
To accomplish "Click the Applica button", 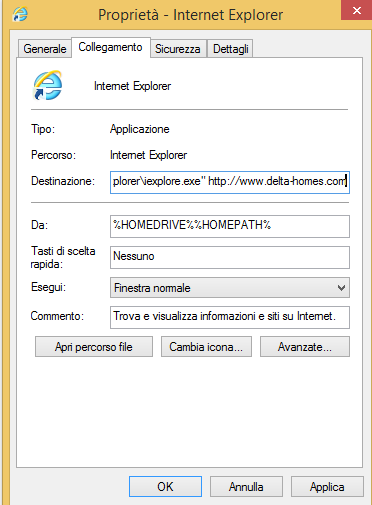I will 327,487.
